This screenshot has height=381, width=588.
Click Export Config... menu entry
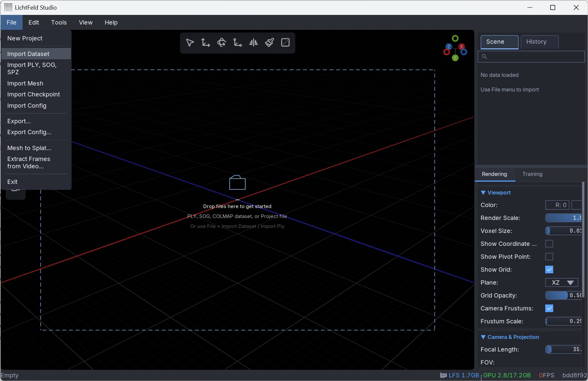(x=29, y=132)
